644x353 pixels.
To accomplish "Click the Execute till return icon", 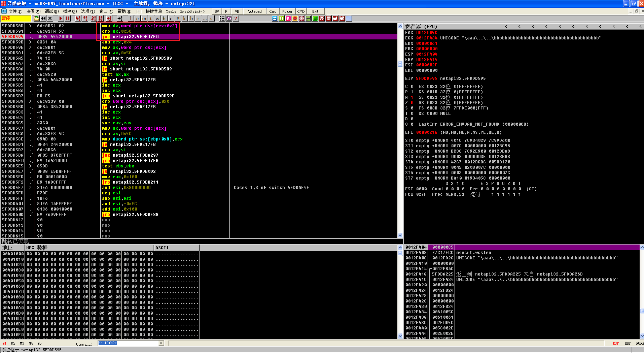I will tap(109, 19).
